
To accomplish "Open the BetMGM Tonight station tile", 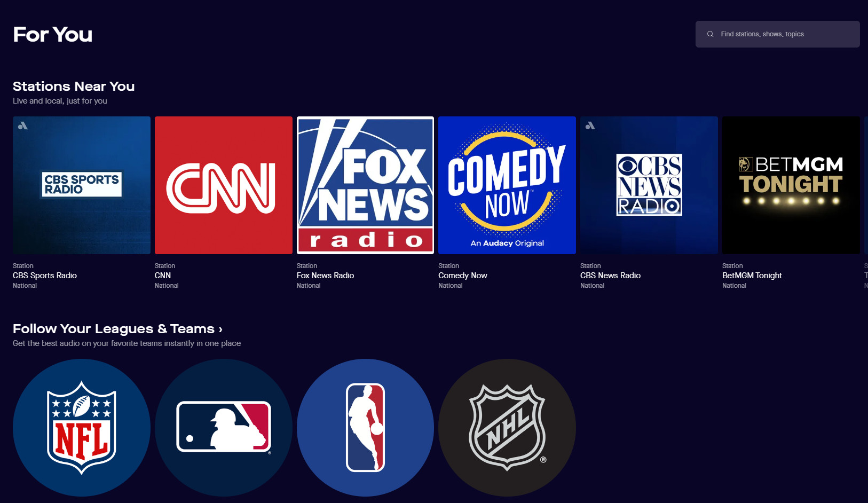I will (x=791, y=185).
